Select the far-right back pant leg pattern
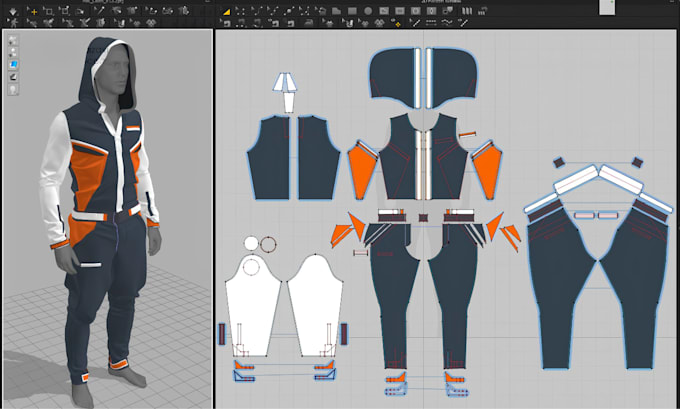Viewport: 680px width, 409px height. click(x=635, y=288)
